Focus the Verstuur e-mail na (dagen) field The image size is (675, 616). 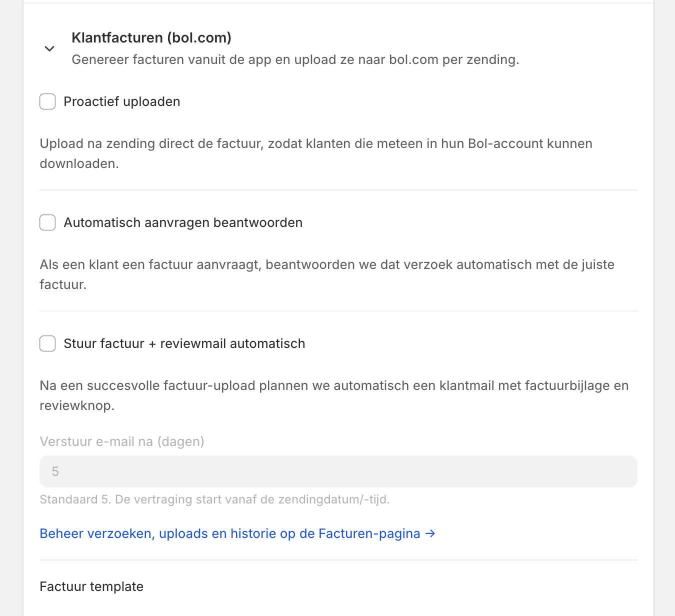[338, 471]
